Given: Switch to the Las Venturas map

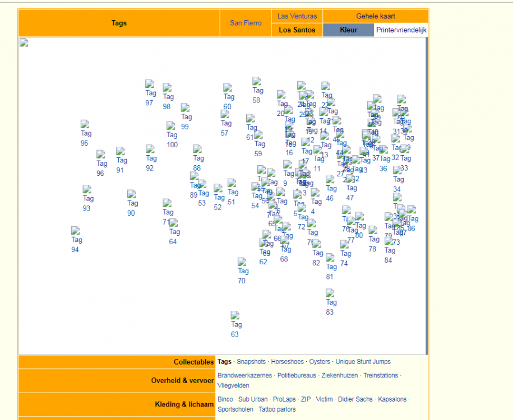Looking at the screenshot, I should point(297,16).
